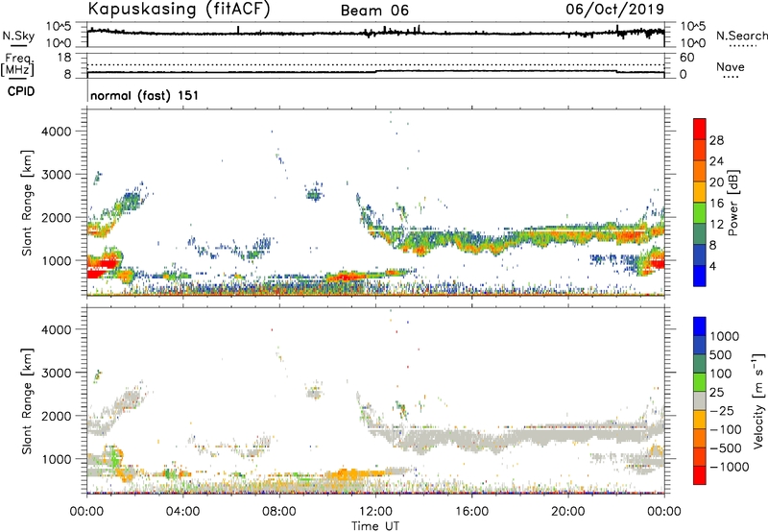Click the date 06/Oct/2019

[x=615, y=10]
